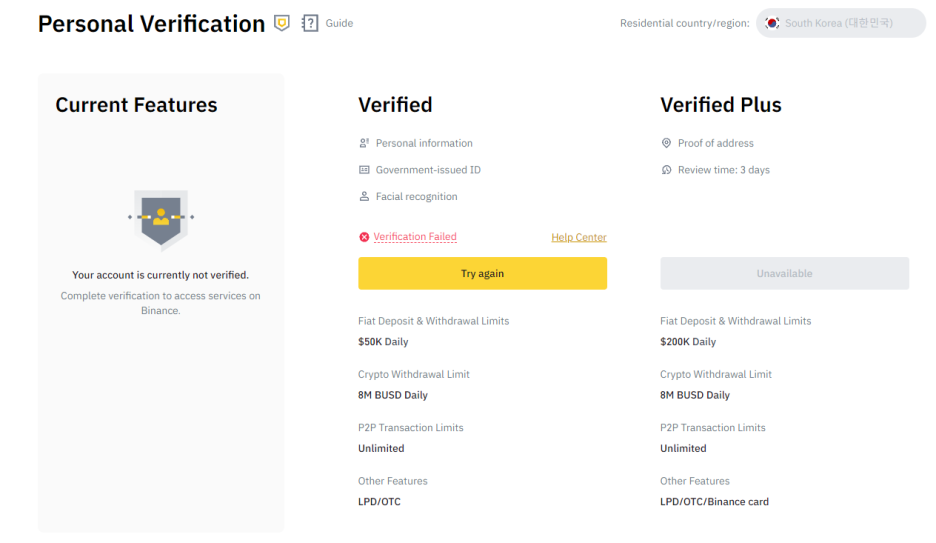
Task: Click the $200K Daily fiat limit value
Action: coord(688,342)
